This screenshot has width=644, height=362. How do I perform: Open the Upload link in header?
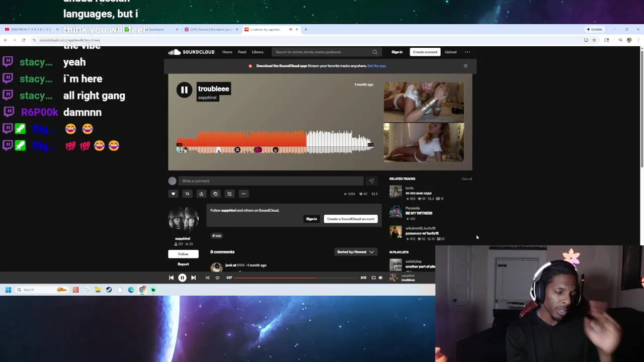pos(450,52)
